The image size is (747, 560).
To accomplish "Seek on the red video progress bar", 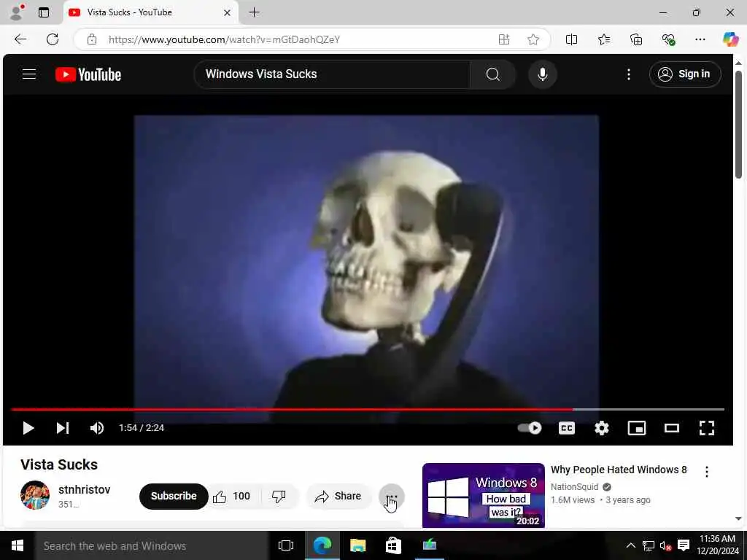I will coord(368,409).
